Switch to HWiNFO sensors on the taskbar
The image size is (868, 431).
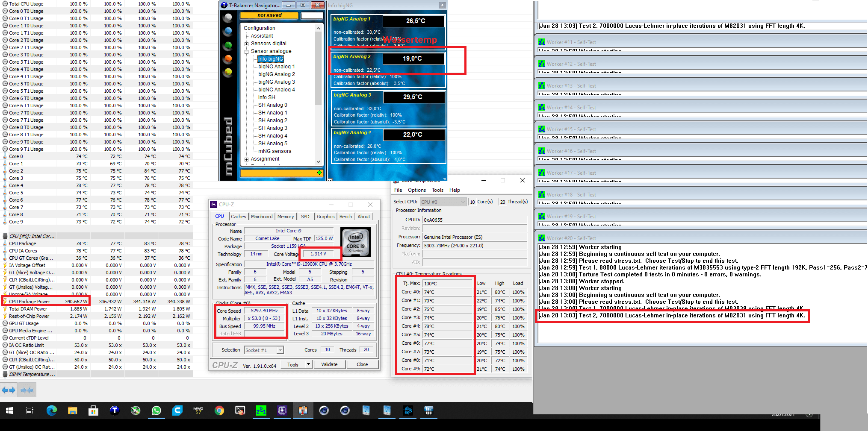429,410
